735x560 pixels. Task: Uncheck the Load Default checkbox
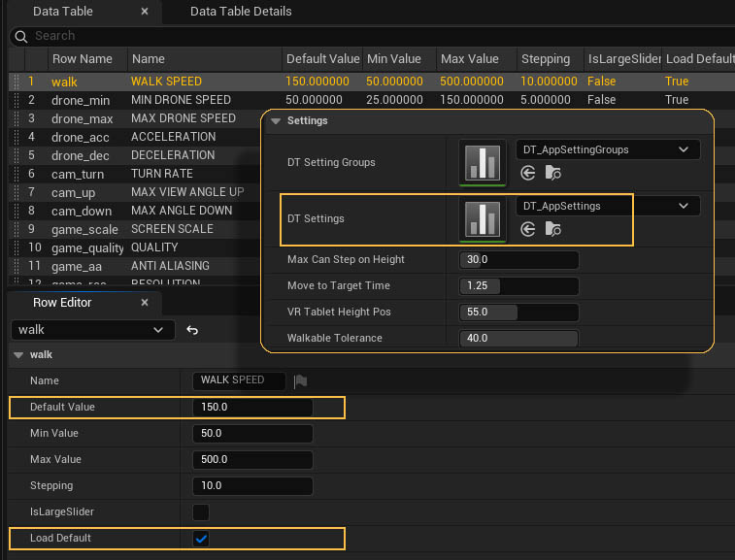[x=201, y=539]
